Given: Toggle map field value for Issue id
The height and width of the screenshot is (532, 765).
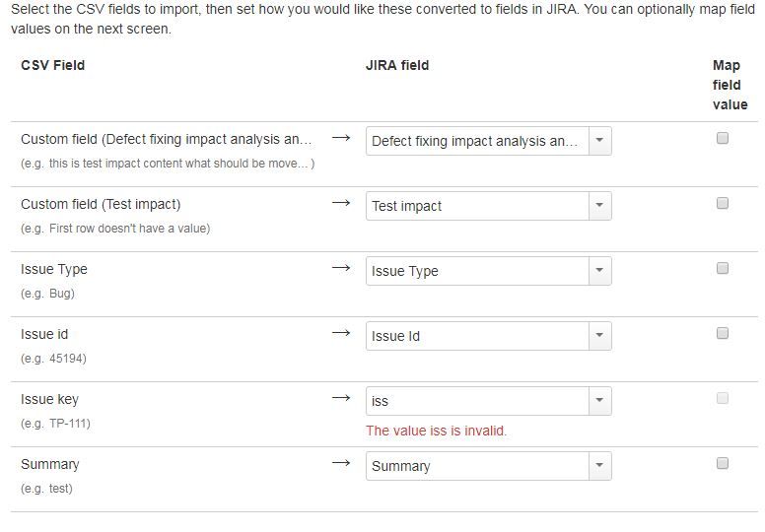Looking at the screenshot, I should click(722, 333).
